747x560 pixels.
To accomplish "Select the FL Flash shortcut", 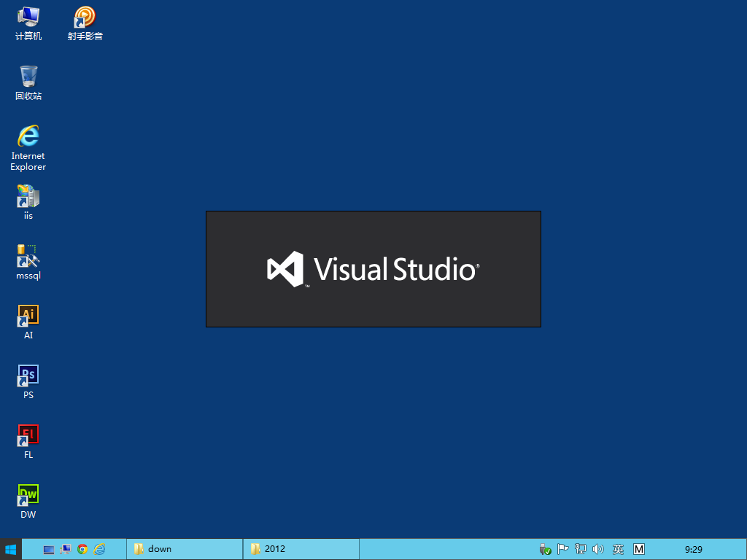I will click(28, 442).
